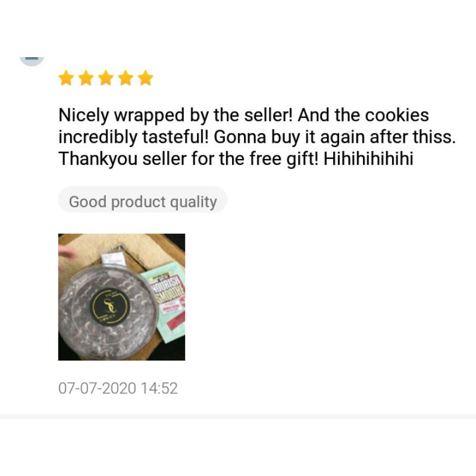This screenshot has width=476, height=476.
Task: Select the 'Good product quality' tag
Action: tap(143, 202)
